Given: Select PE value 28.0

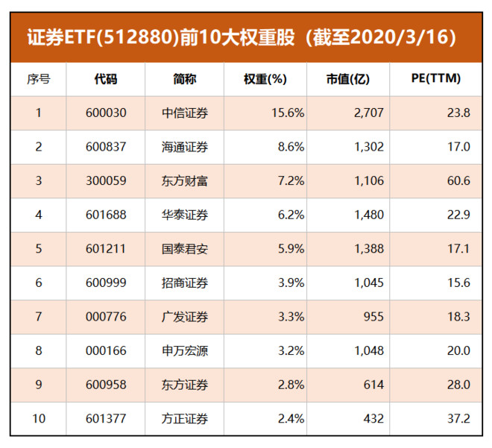Looking at the screenshot, I should pyautogui.click(x=458, y=385).
